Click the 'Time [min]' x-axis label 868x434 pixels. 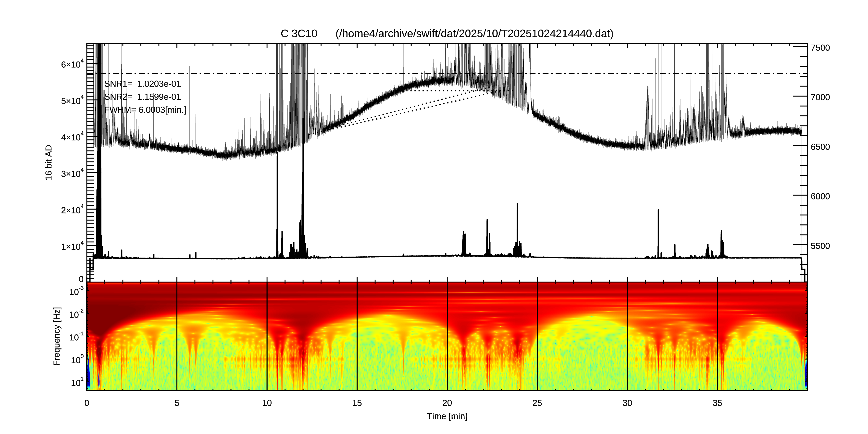pos(447,417)
